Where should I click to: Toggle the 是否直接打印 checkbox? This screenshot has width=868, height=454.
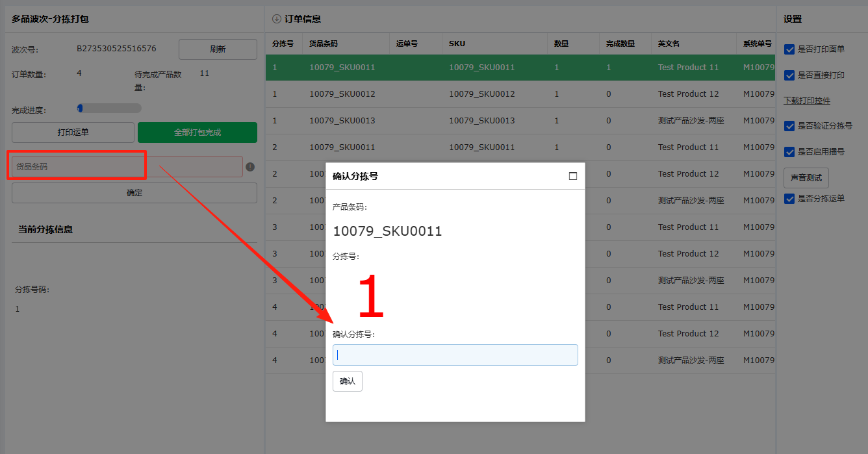tap(789, 75)
